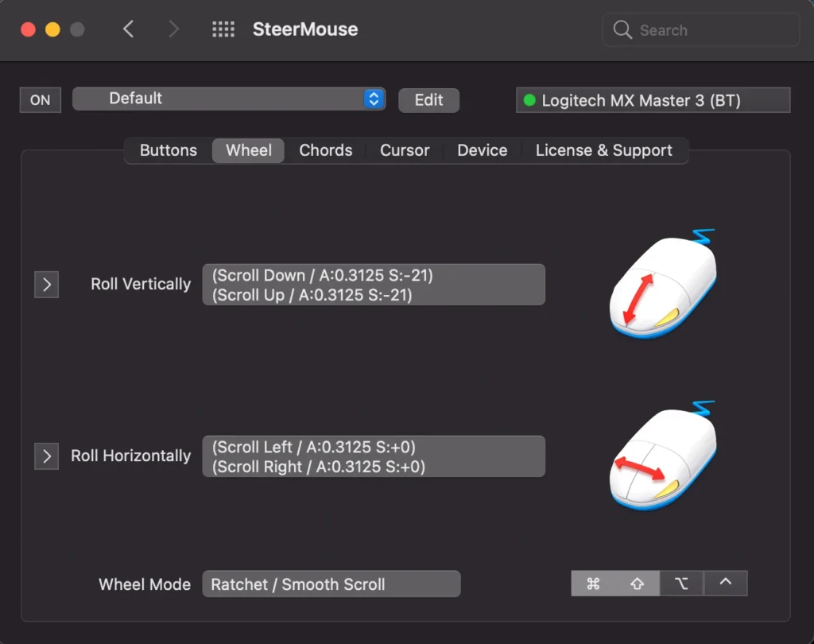Viewport: 814px width, 644px height.
Task: Click the Show All grid icon
Action: click(x=223, y=30)
